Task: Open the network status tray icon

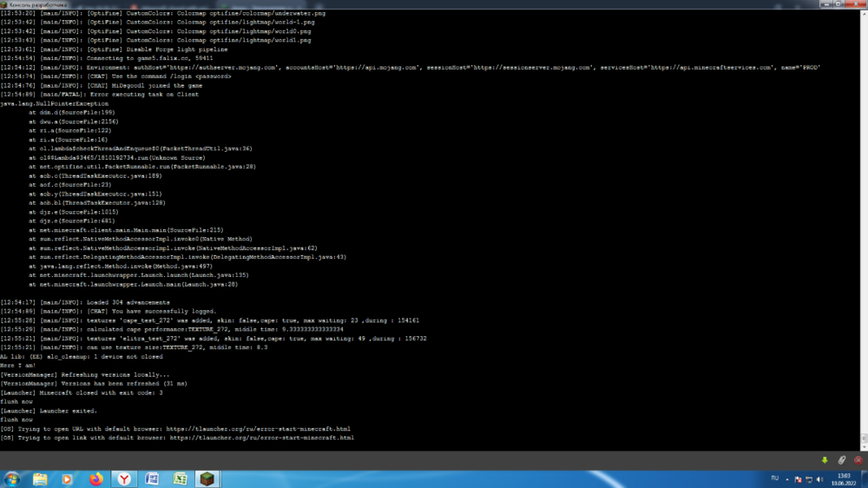Action: tap(809, 479)
